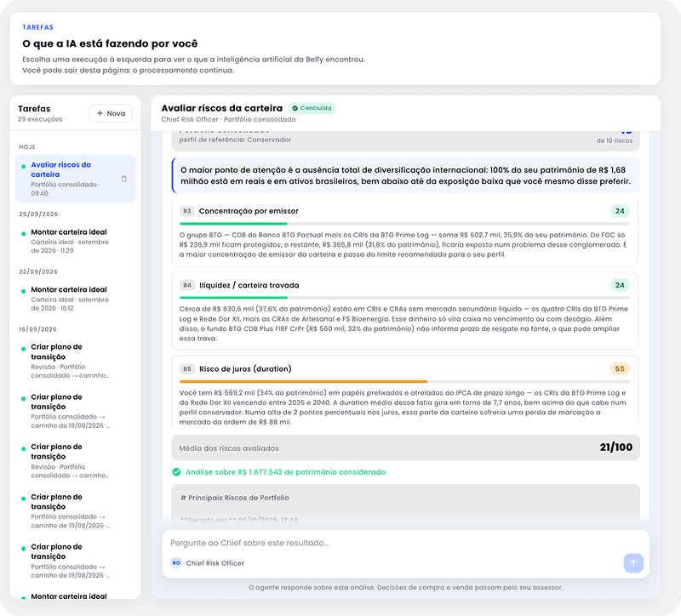Click score 24 badge on Iliquidez card
Viewport: 681px width, 616px height.
click(620, 285)
